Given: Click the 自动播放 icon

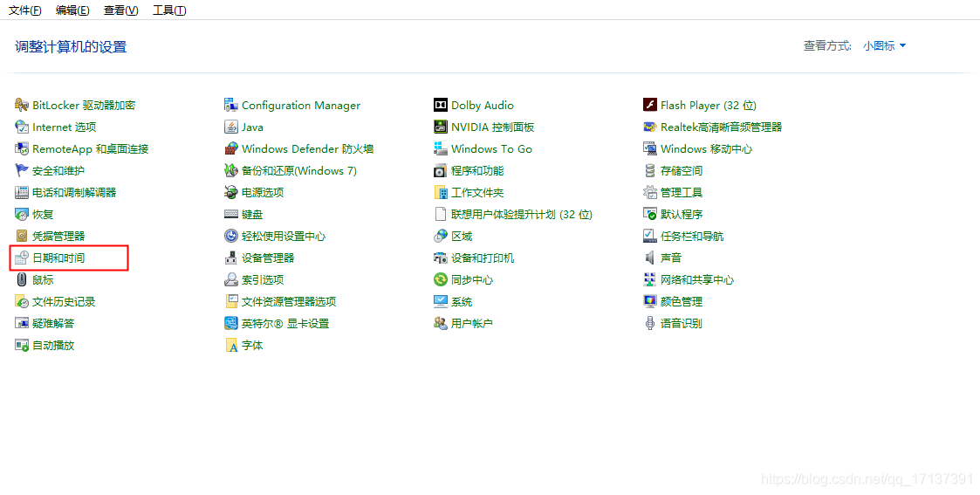Looking at the screenshot, I should tap(22, 345).
